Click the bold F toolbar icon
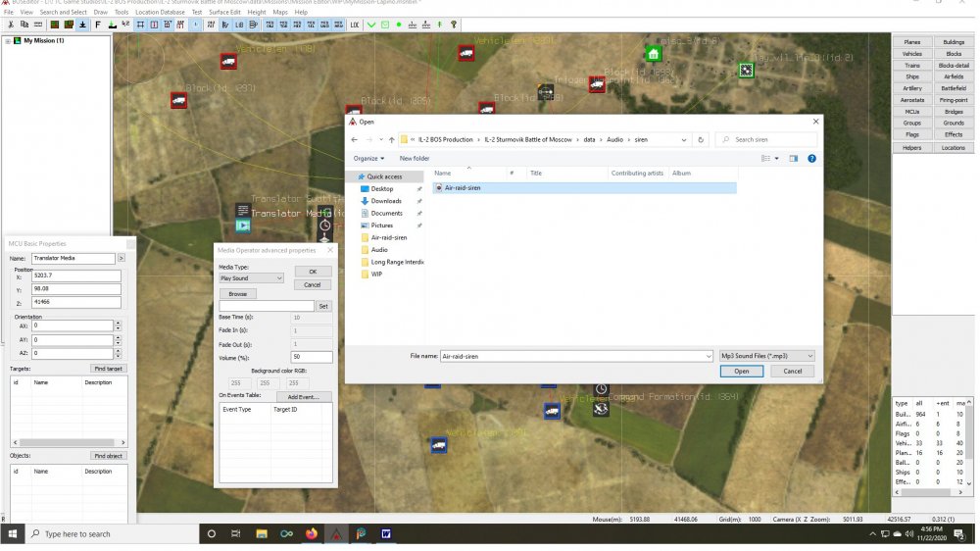 click(x=98, y=24)
